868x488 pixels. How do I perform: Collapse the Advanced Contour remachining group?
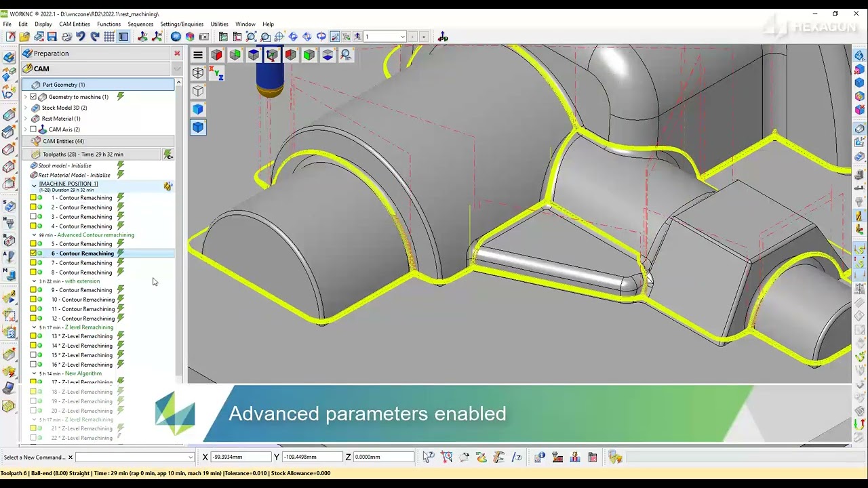[34, 235]
